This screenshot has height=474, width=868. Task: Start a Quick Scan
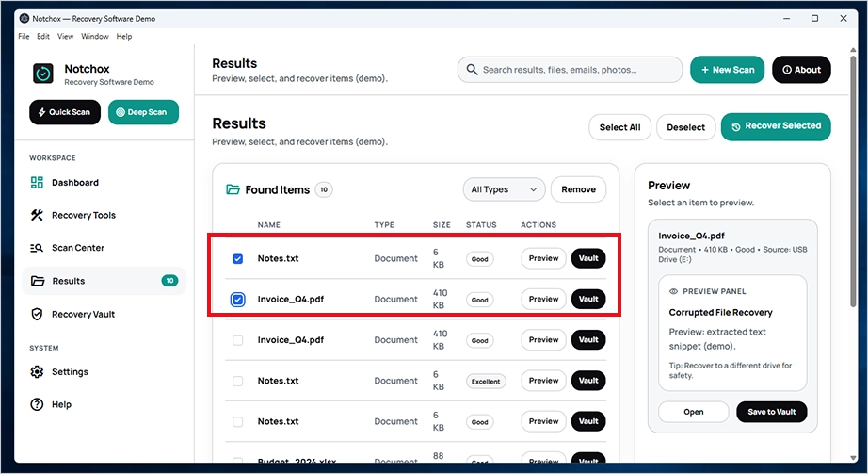click(x=65, y=112)
